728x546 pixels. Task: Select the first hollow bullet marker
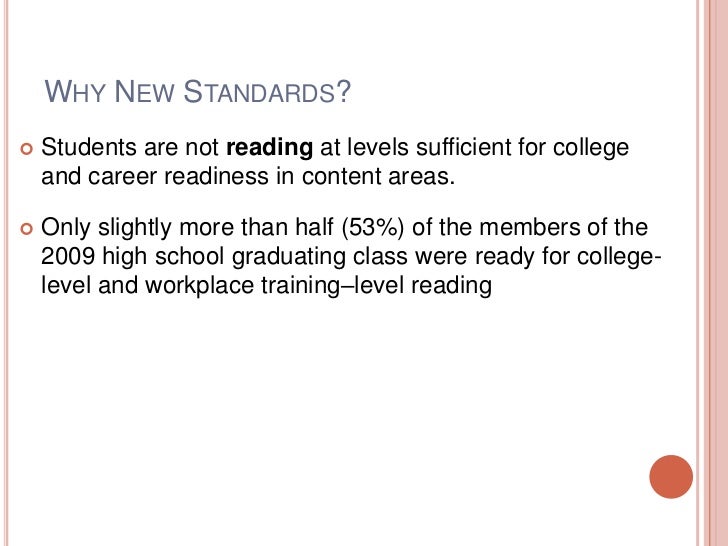(27, 149)
